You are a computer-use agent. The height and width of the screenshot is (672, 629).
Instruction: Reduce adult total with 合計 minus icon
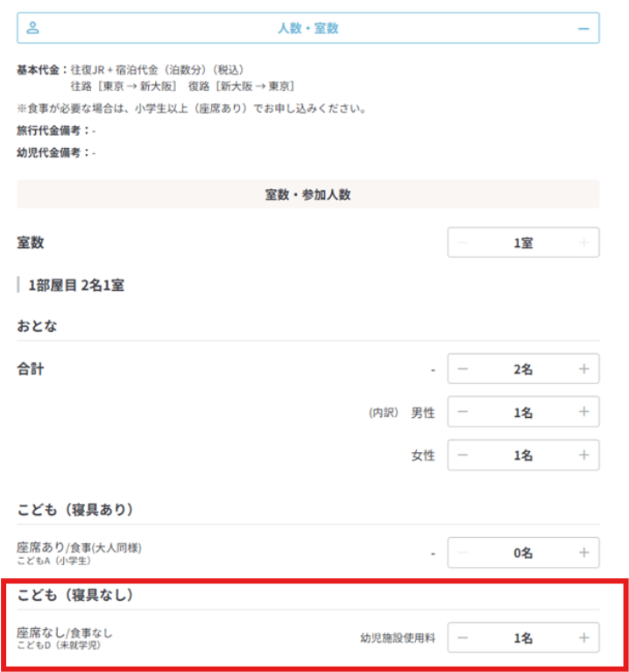[x=463, y=369]
